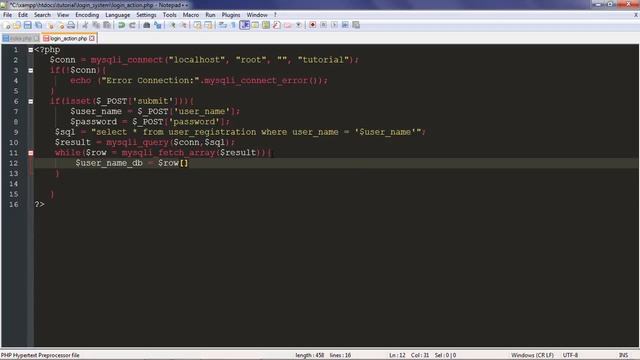Image resolution: width=640 pixels, height=360 pixels.
Task: Click on the mysqli_connect call in line 2
Action: 127,60
